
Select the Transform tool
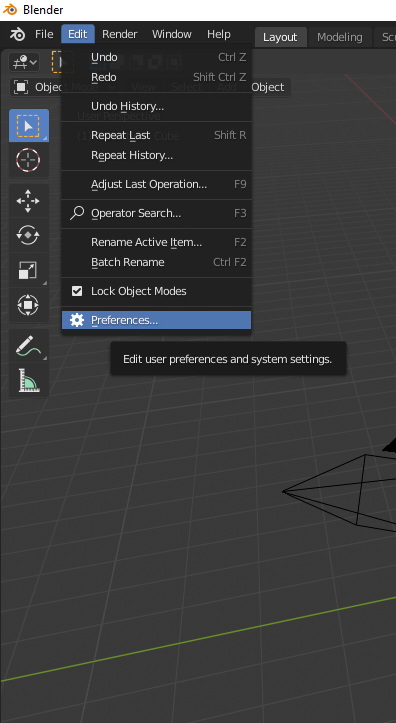pos(28,305)
